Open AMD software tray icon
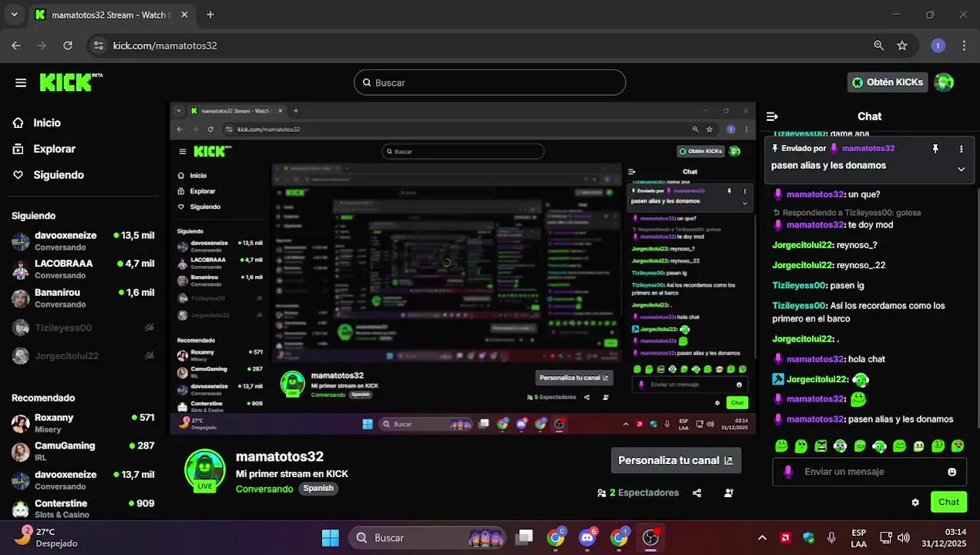The height and width of the screenshot is (555, 980). click(785, 537)
